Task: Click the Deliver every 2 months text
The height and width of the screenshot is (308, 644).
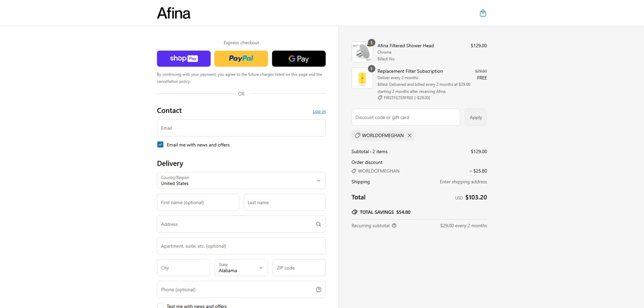Action: point(398,78)
